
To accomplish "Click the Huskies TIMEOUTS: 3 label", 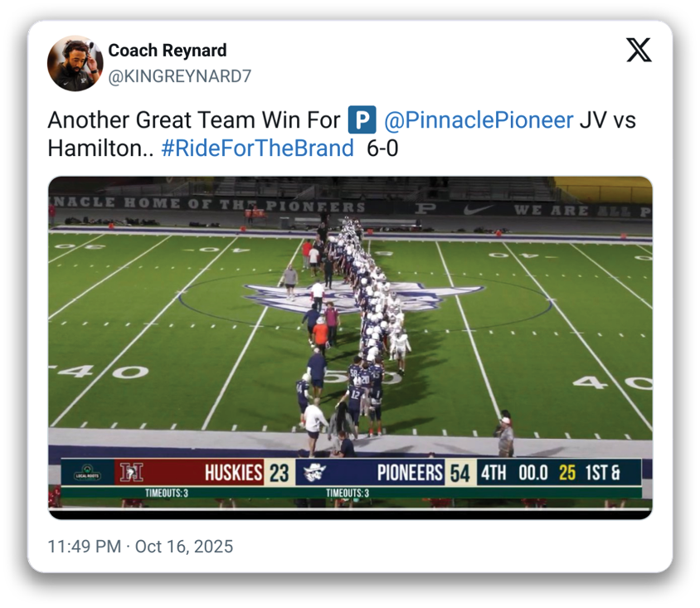I will point(166,494).
